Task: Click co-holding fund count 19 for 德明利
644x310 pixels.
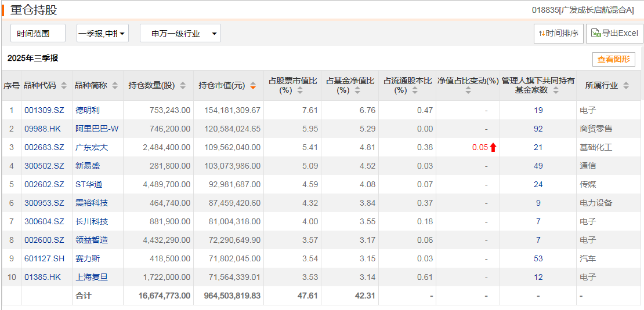Action: pos(538,110)
